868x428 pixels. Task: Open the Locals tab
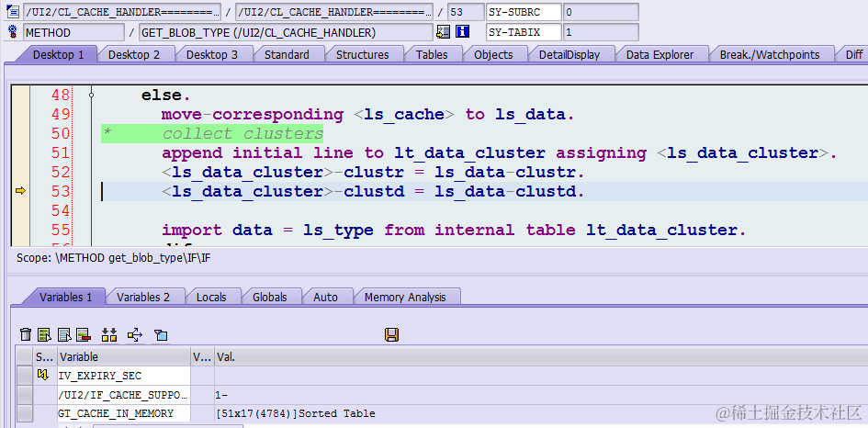click(211, 298)
